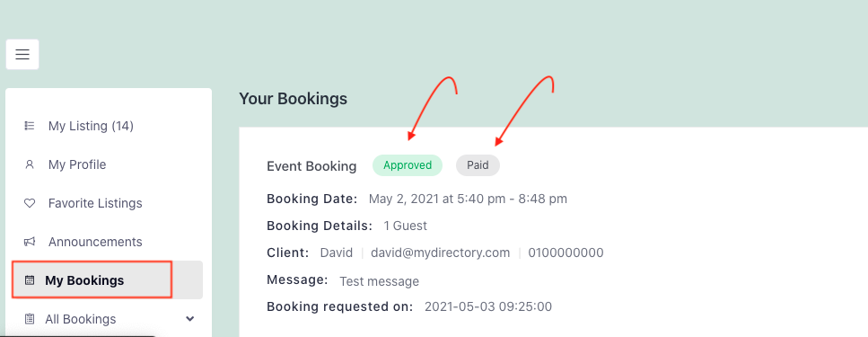Click the green Approved status badge
This screenshot has height=337, width=868.
click(x=408, y=165)
